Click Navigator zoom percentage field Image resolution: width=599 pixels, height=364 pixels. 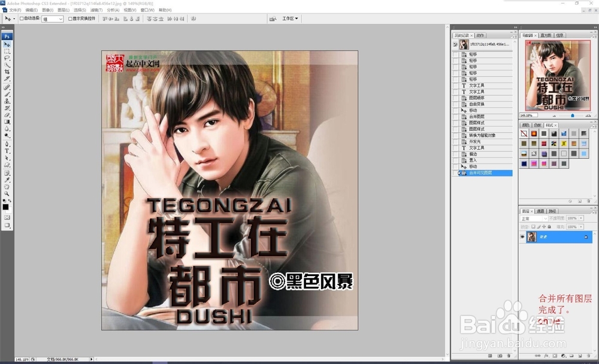click(x=528, y=116)
